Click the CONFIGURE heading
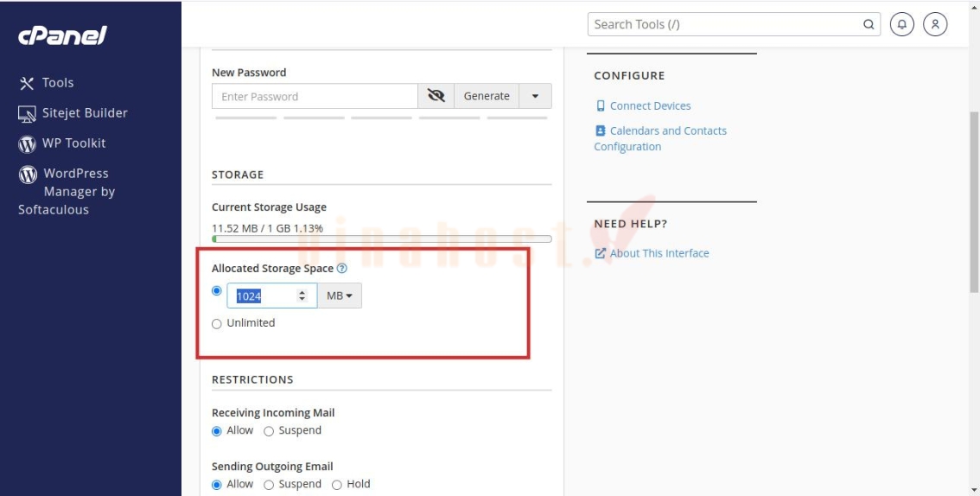 click(x=629, y=75)
